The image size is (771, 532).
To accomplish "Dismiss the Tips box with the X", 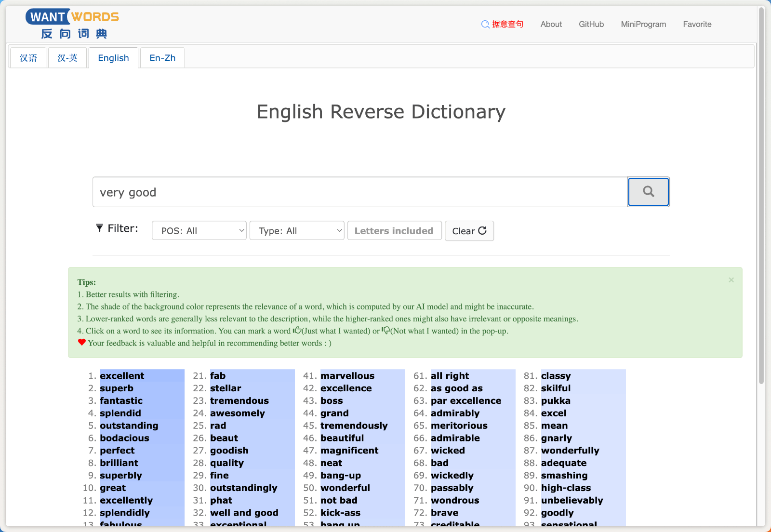I will coord(731,280).
